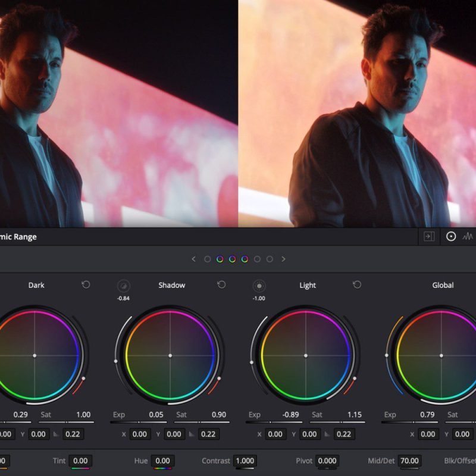Go to next wheel bank arrow

pyautogui.click(x=284, y=259)
